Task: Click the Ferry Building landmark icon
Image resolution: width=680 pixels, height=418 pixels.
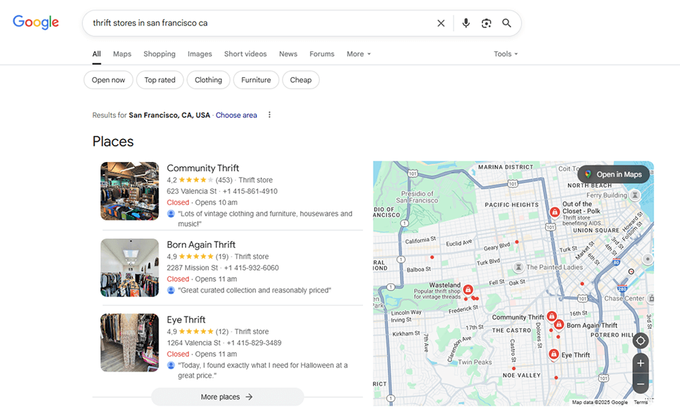Action: click(634, 195)
